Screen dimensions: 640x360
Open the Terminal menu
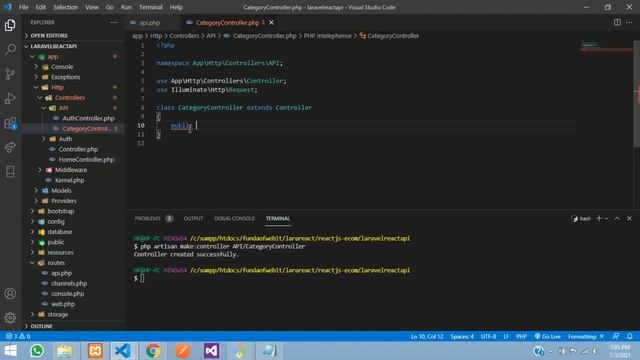[x=150, y=7]
